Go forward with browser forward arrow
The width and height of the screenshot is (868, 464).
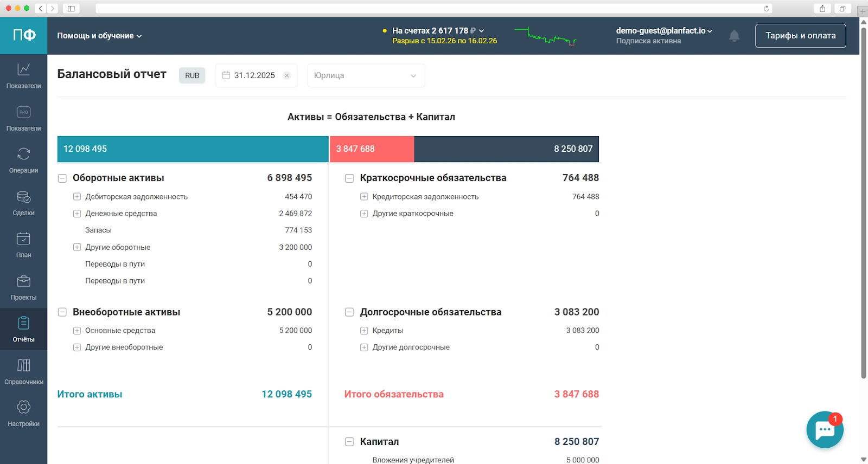(x=53, y=8)
